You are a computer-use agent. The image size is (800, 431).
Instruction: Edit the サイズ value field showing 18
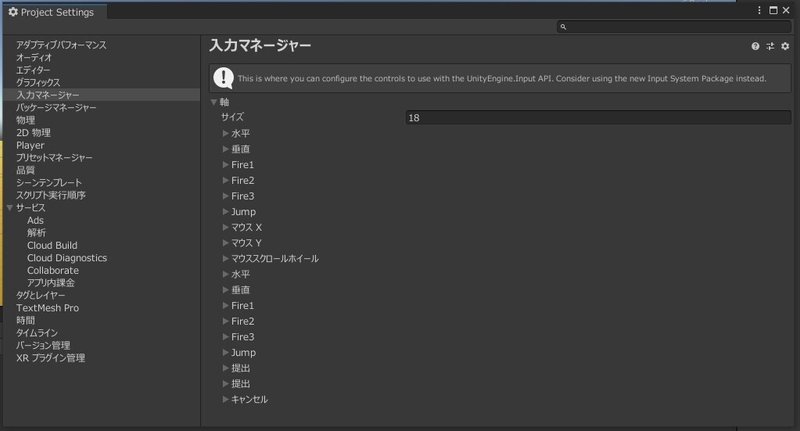point(598,118)
